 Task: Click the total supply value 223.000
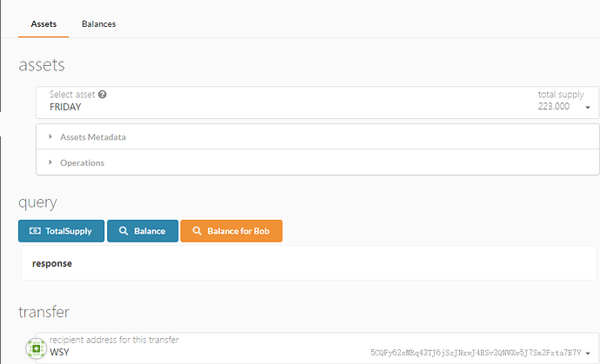[x=554, y=106]
